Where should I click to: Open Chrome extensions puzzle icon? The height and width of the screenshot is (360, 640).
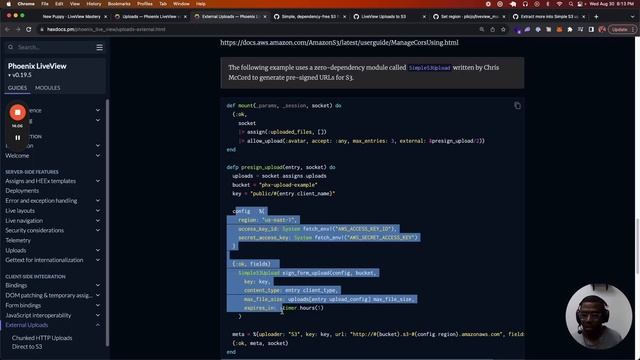(x=570, y=29)
